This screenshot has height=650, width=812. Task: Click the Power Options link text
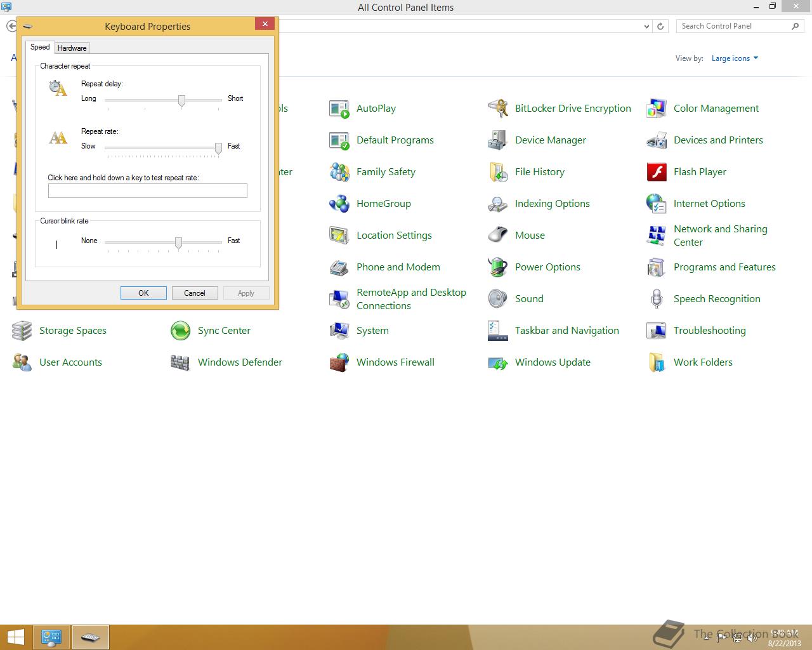pos(547,267)
